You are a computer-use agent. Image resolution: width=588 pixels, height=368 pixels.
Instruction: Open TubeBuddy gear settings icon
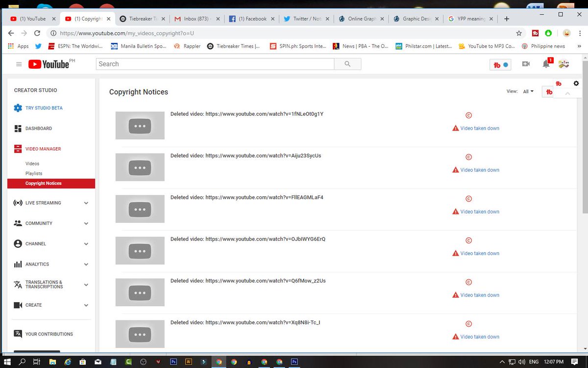point(576,83)
